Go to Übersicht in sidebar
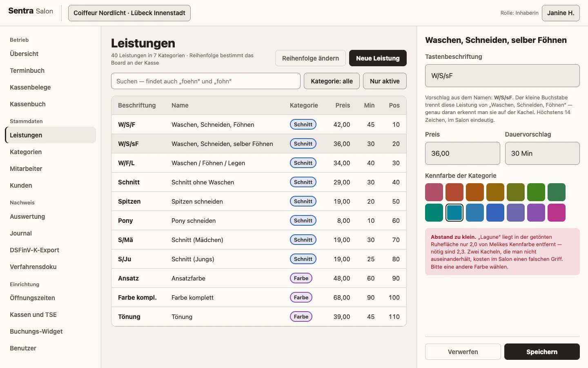 point(50,54)
